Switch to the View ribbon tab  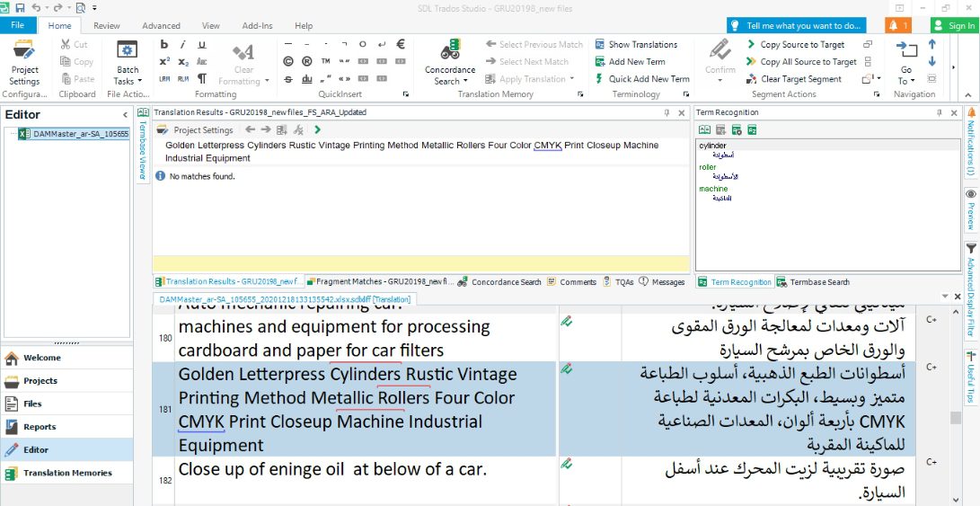pos(210,26)
